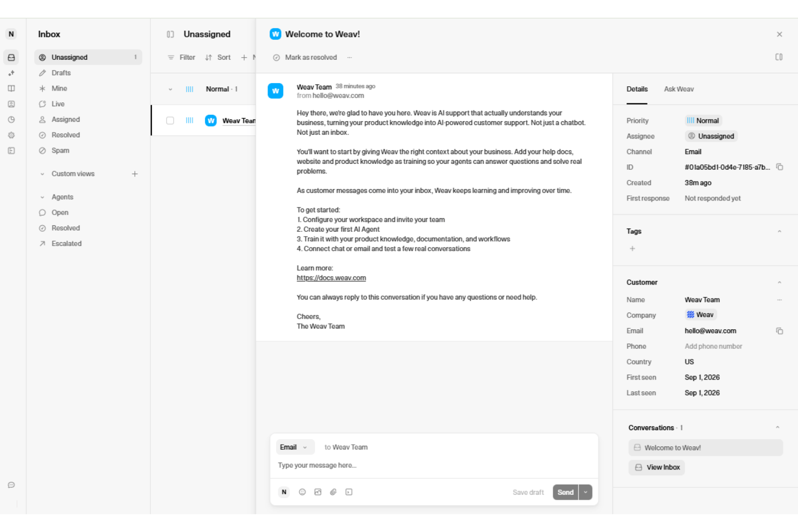Open the Escalated agents view
Viewport: 798px width, 532px height.
88,244
